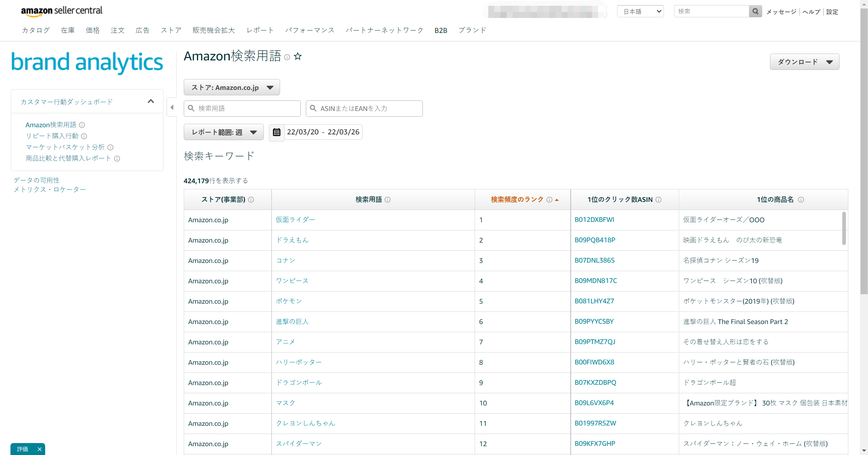Open ASIN B07DNL386S link
868x455 pixels.
595,260
